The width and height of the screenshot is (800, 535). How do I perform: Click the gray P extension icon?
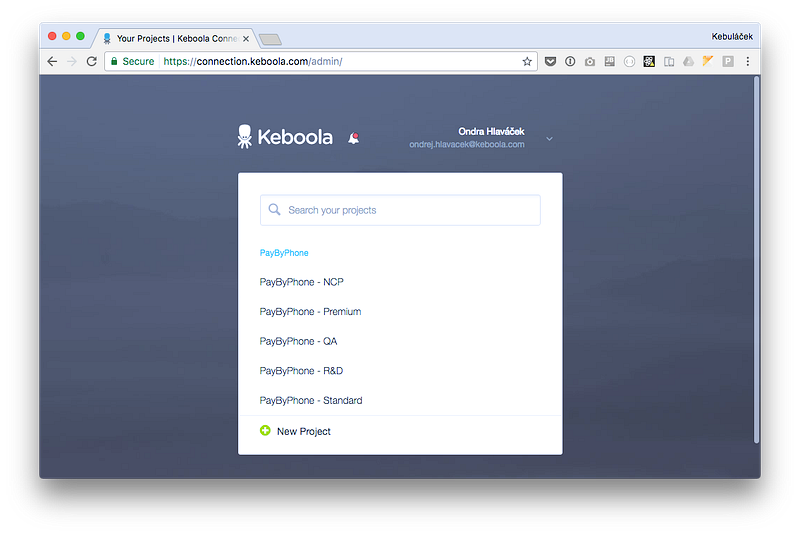(728, 62)
